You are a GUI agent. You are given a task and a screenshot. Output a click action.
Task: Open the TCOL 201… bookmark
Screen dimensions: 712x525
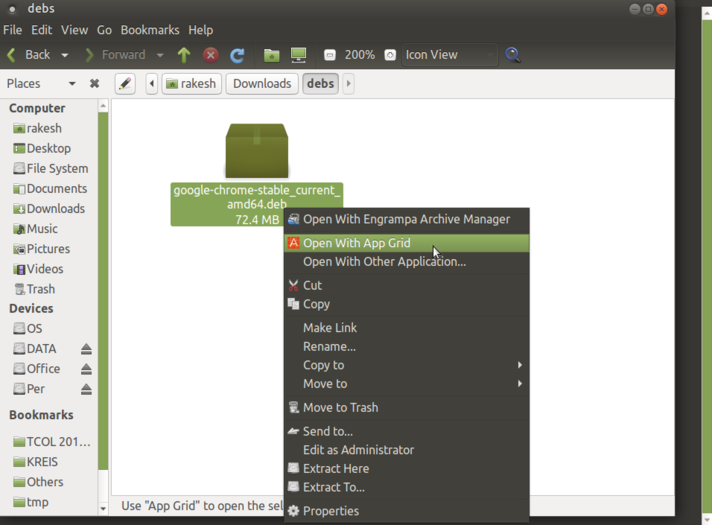tap(52, 442)
